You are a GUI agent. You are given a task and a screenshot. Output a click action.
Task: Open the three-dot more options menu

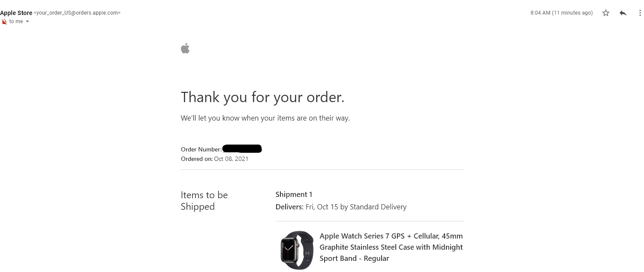[x=640, y=13]
